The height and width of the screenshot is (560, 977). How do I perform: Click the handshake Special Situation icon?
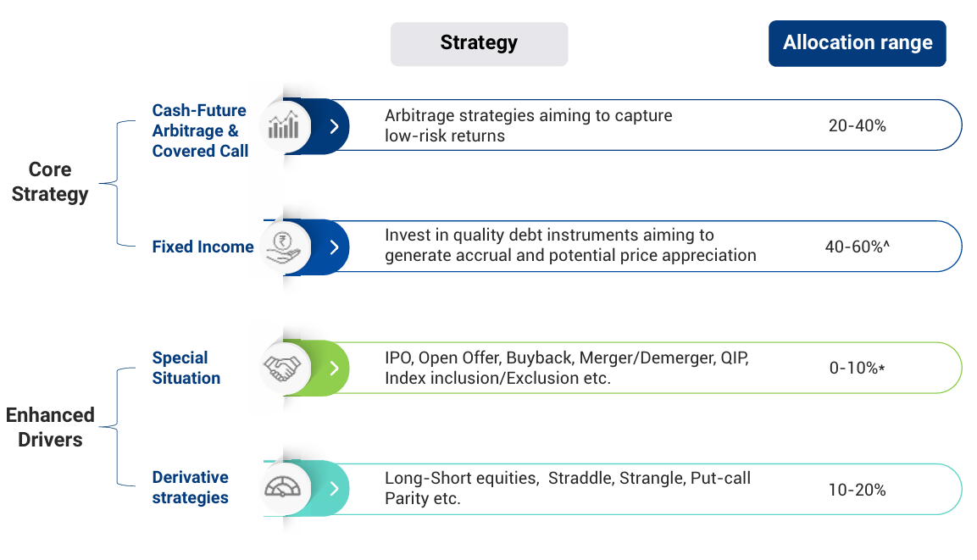pos(283,368)
